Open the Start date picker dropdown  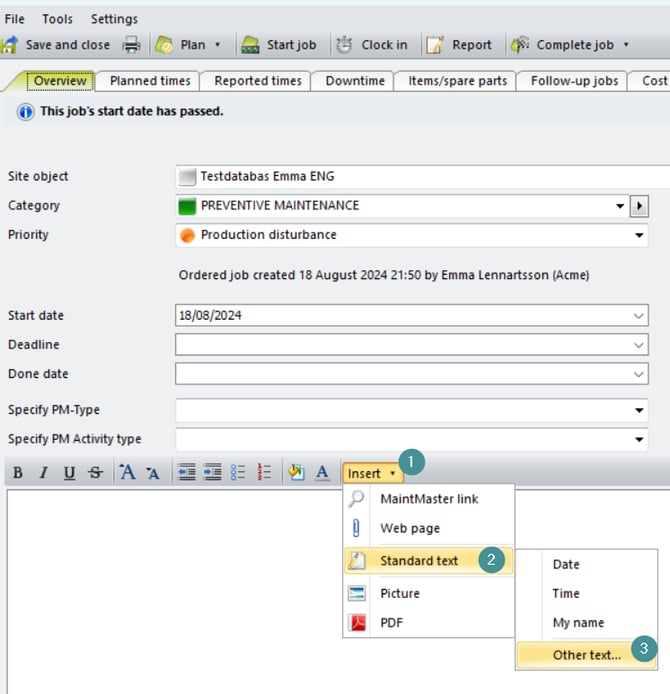point(640,316)
